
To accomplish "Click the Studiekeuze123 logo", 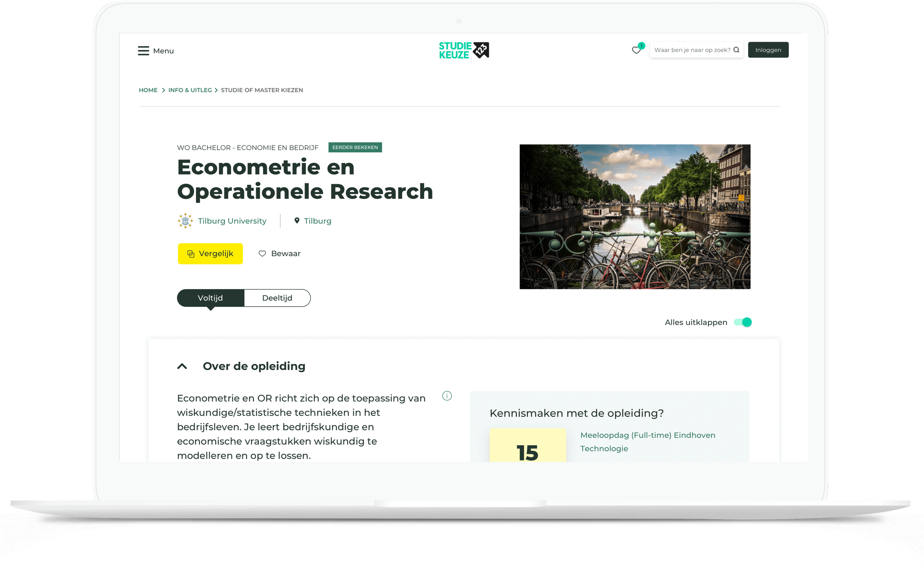I will [x=463, y=50].
